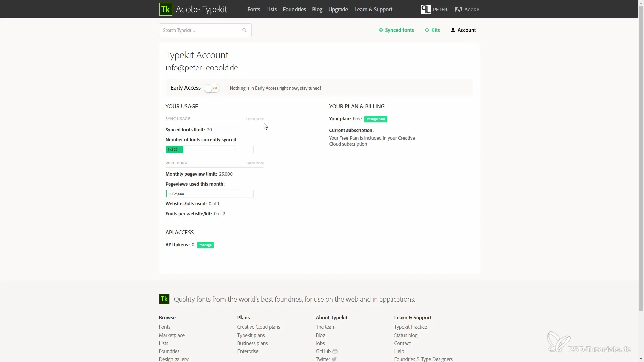
Task: Click the pageviews 0 of 25,000 progress bar
Action: tap(209, 194)
